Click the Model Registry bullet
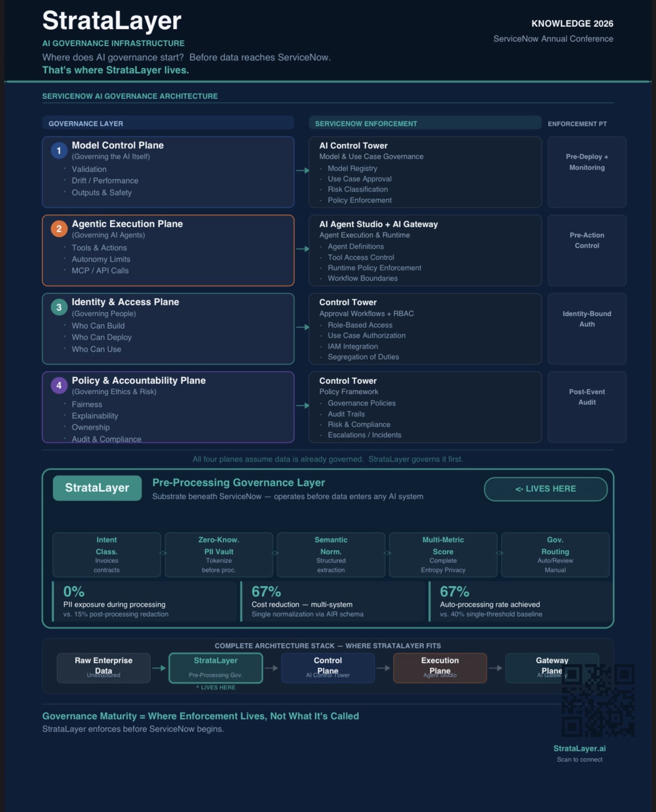Viewport: 656px width, 812px height. tap(352, 168)
